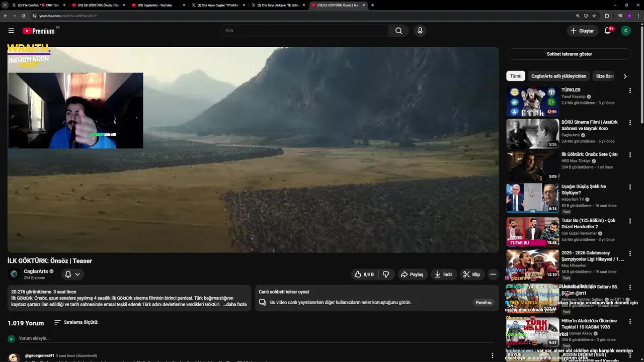Dislike the video with the thumbs down
The height and width of the screenshot is (362, 644).
pyautogui.click(x=386, y=275)
